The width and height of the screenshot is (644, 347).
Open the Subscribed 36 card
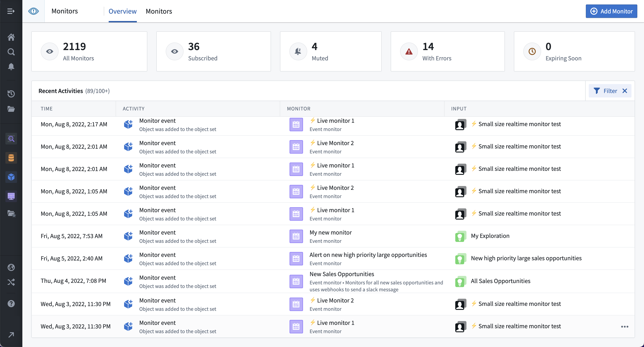(214, 51)
